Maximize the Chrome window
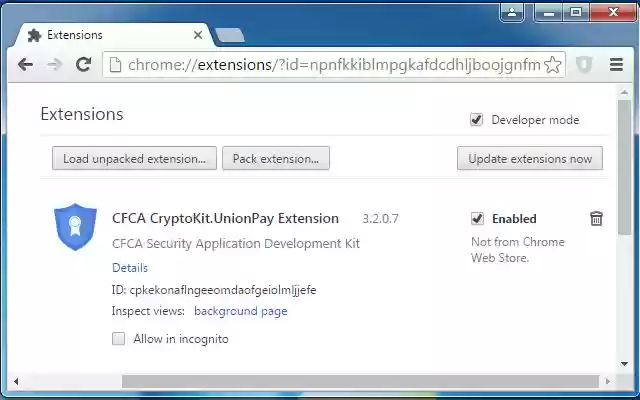This screenshot has height=400, width=640. click(576, 12)
